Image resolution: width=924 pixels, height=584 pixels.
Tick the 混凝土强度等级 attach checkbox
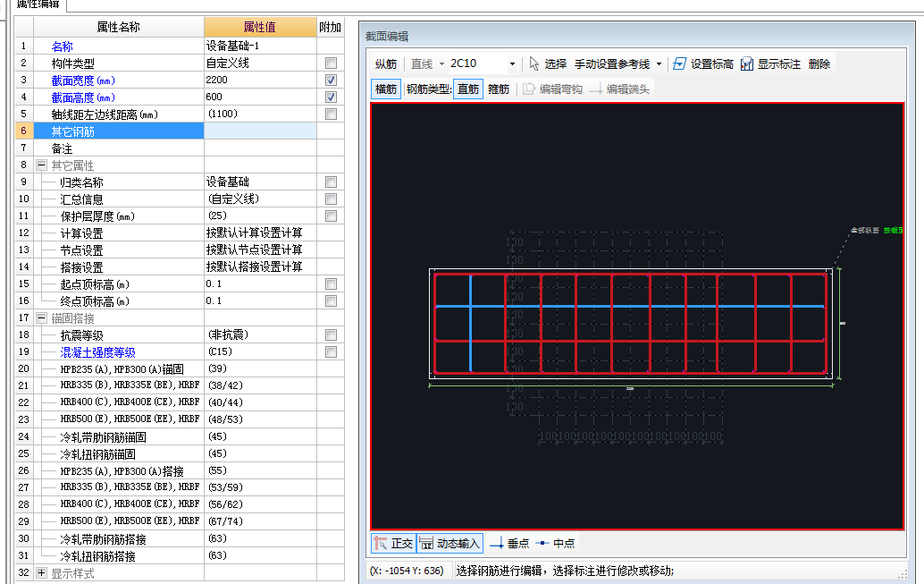pos(332,352)
